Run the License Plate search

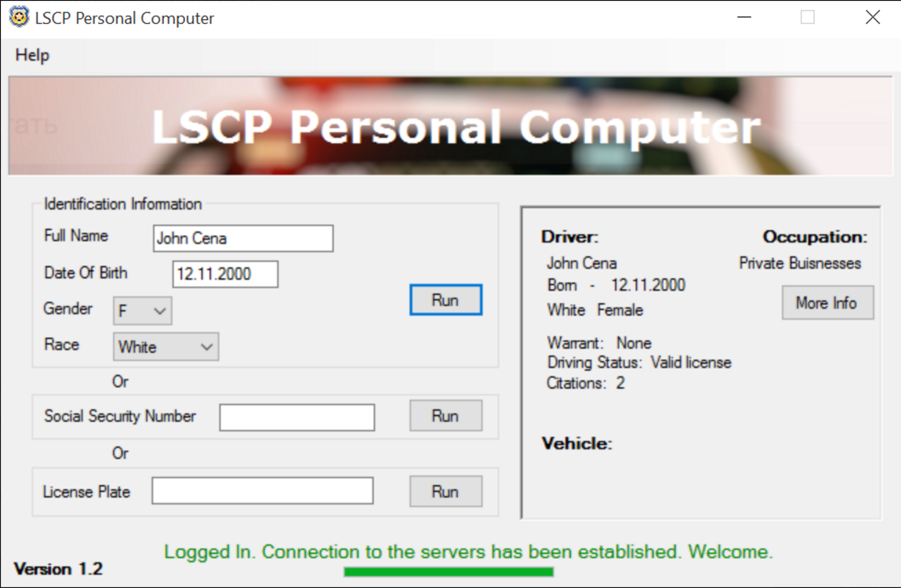point(445,492)
